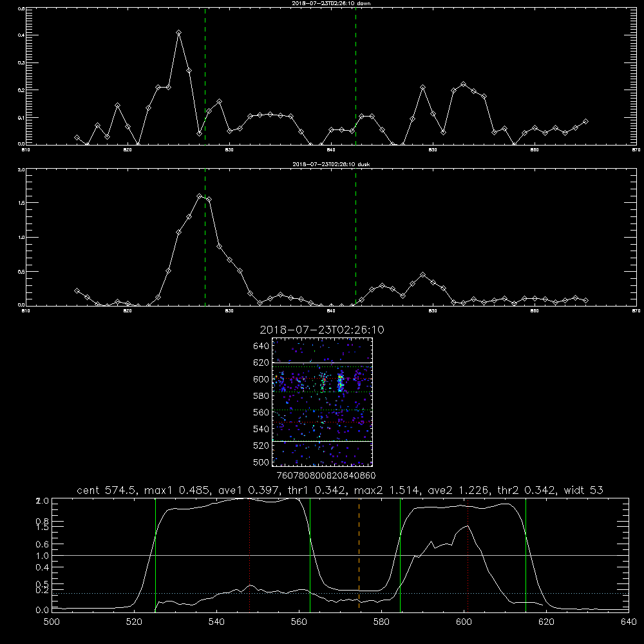Click the x-axis label 500 of bottom plot

52,622
